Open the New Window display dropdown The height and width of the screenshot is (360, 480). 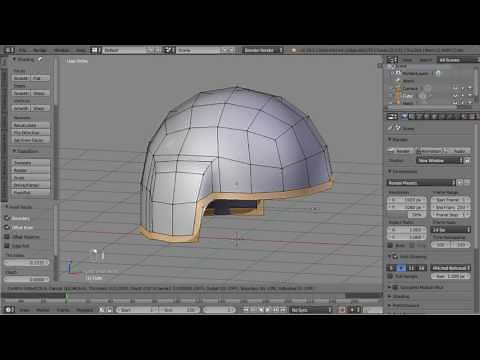(440, 161)
